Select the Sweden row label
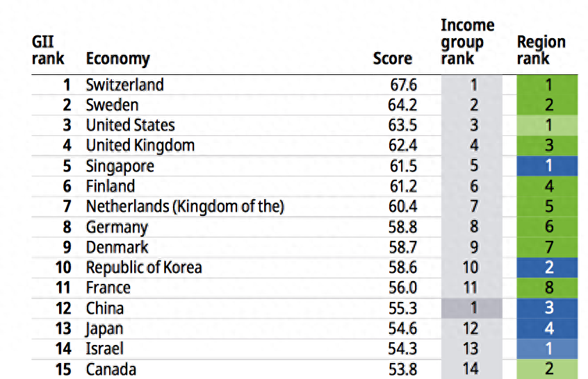Screen dimensions: 588x379 tap(112, 106)
